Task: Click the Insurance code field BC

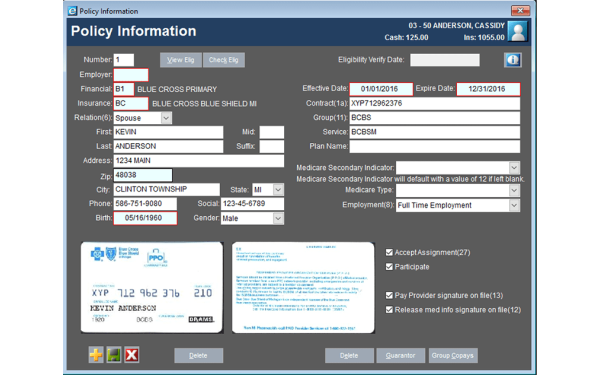Action: click(131, 103)
